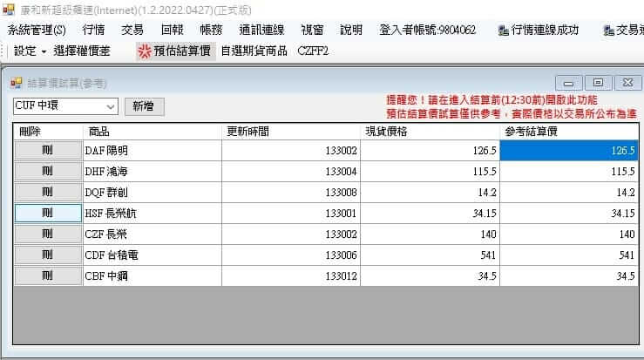Maximize the 結算價試算 inner window
Screen dimensions: 644x360
[599, 83]
